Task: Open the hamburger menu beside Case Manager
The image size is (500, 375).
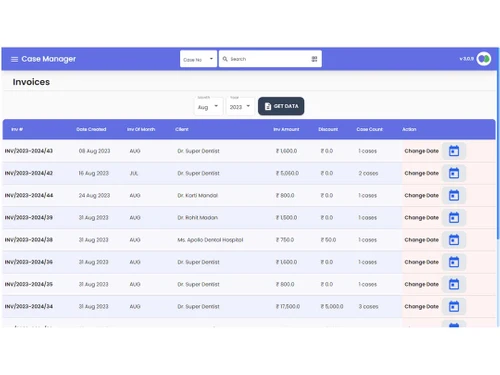Action: 14,59
